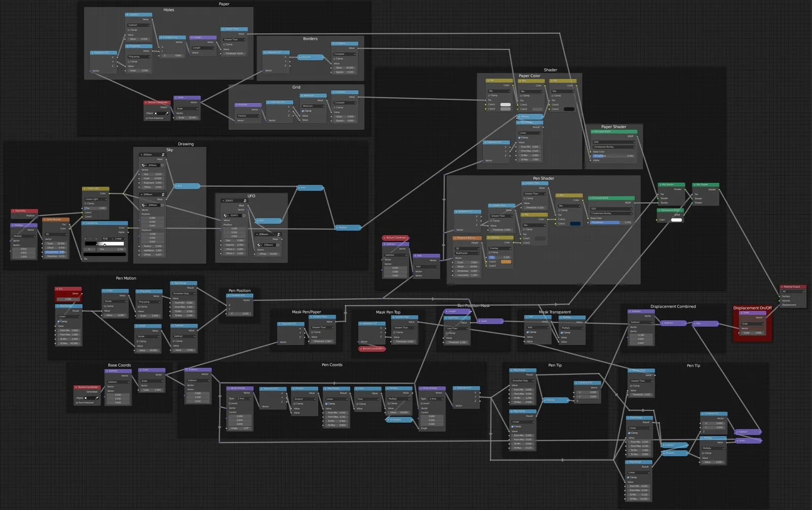The width and height of the screenshot is (812, 510).
Task: Click the edit group icon on the 2DBeam node header
Action: click(x=279, y=234)
